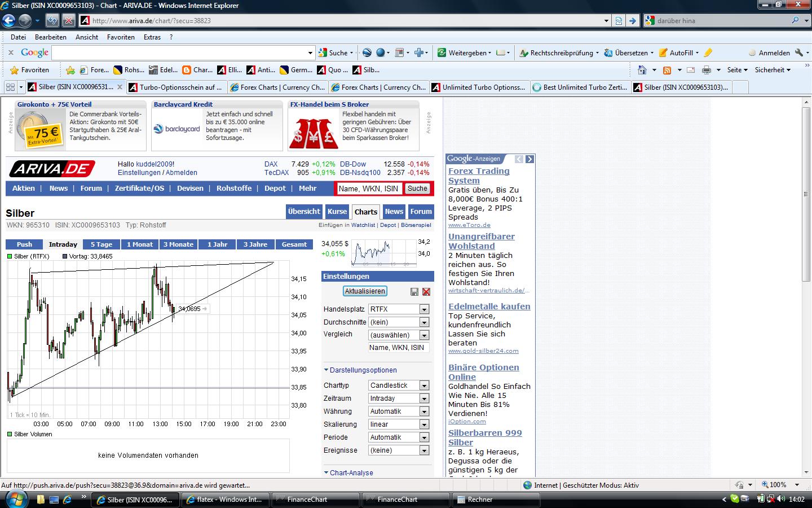This screenshot has height=508, width=812.
Task: Click the Print icon in command bar
Action: [706, 70]
